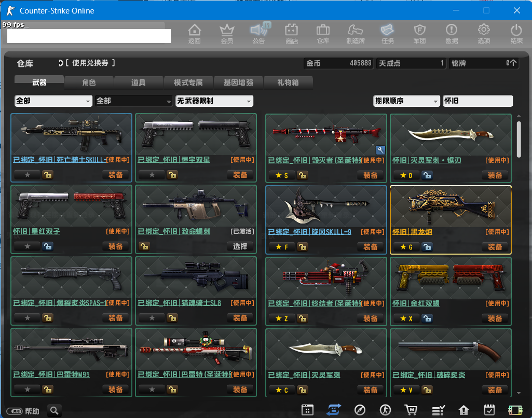Open the 任务 missions icon
The width and height of the screenshot is (532, 418).
388,34
